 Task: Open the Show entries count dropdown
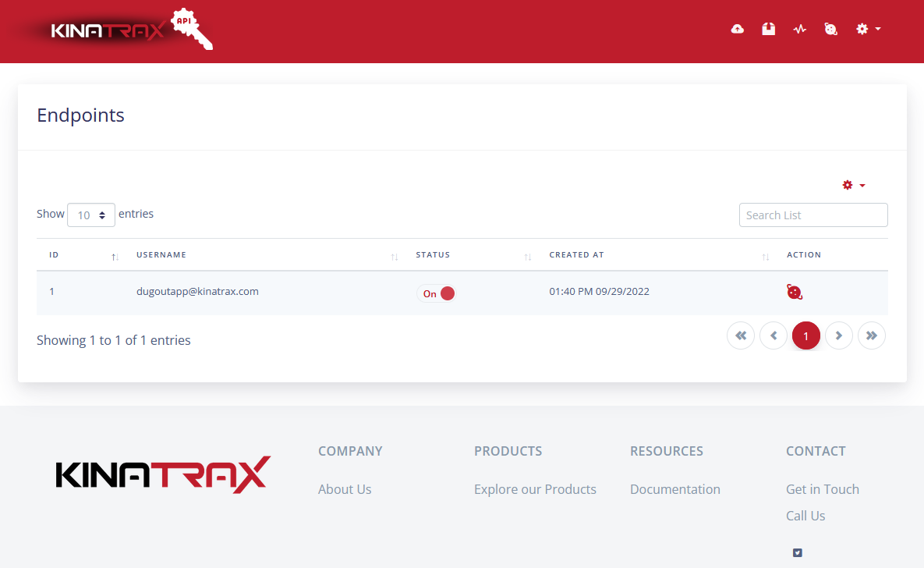[91, 215]
